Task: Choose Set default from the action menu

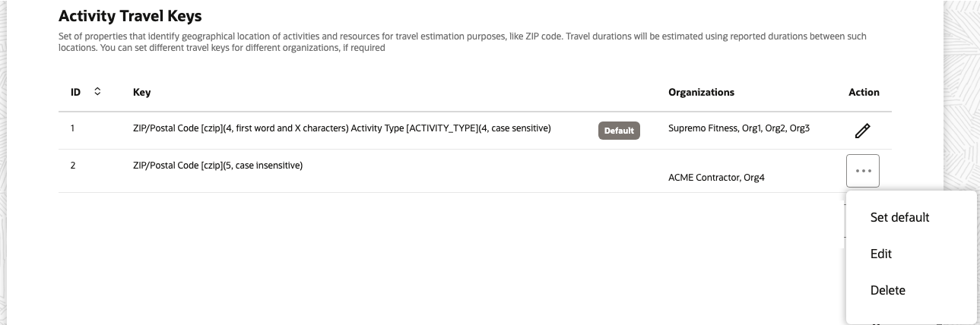Action: 899,217
